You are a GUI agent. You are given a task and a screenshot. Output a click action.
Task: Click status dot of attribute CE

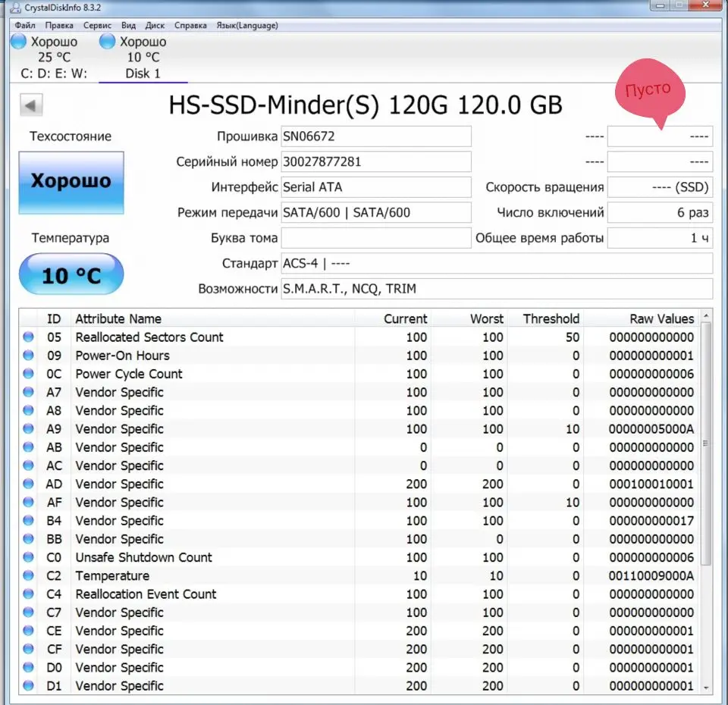28,630
